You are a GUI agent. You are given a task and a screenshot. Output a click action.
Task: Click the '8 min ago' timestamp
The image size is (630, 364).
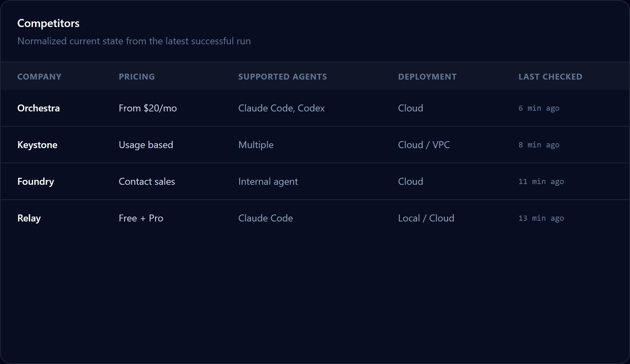(539, 145)
